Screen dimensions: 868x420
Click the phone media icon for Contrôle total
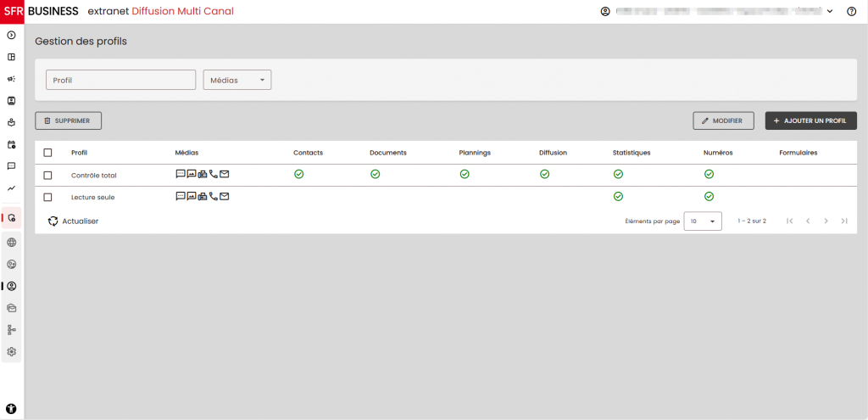point(214,174)
